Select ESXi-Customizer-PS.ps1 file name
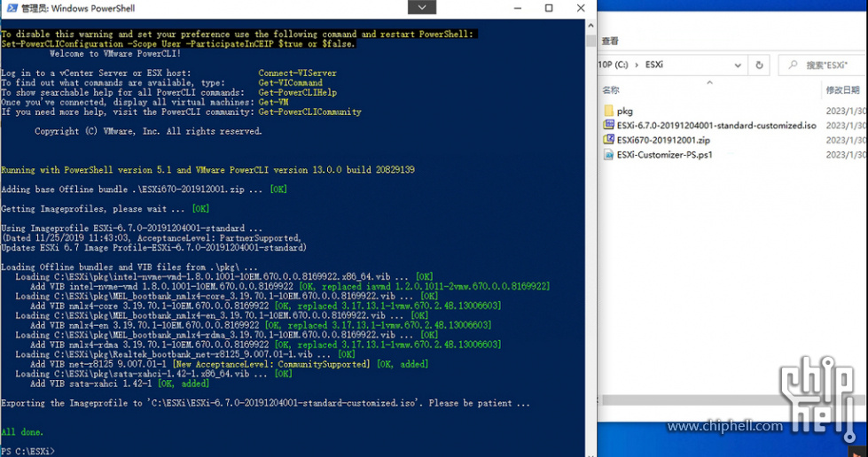The width and height of the screenshot is (868, 457). [x=664, y=155]
